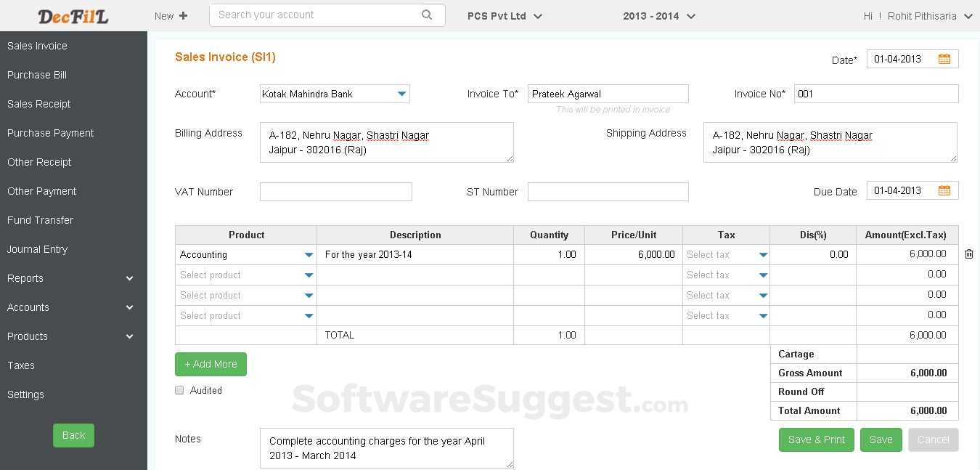Click the search magnifier icon
980x470 pixels.
(x=427, y=15)
